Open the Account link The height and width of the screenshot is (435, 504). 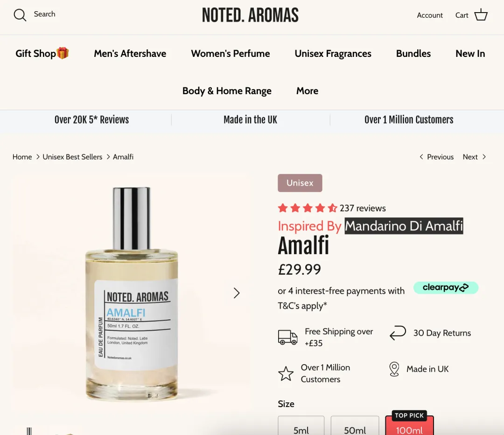click(430, 15)
